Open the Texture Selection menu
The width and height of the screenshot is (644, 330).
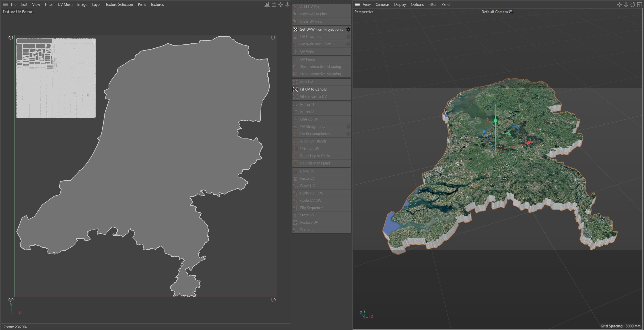point(119,4)
